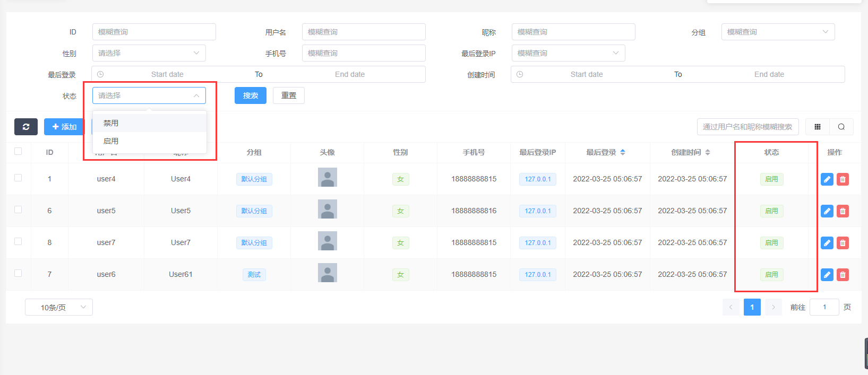Click the avatar thumbnail of user4
868x375 pixels.
point(327,177)
